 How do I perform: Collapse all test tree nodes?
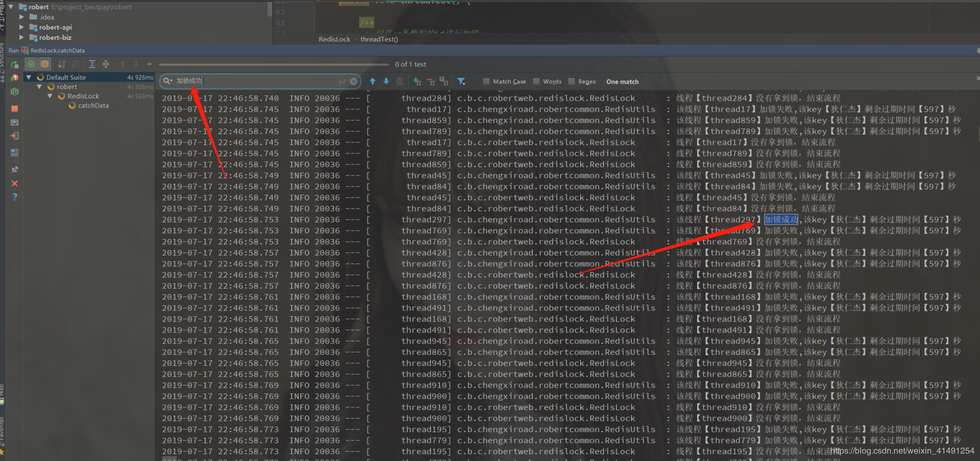coord(106,64)
